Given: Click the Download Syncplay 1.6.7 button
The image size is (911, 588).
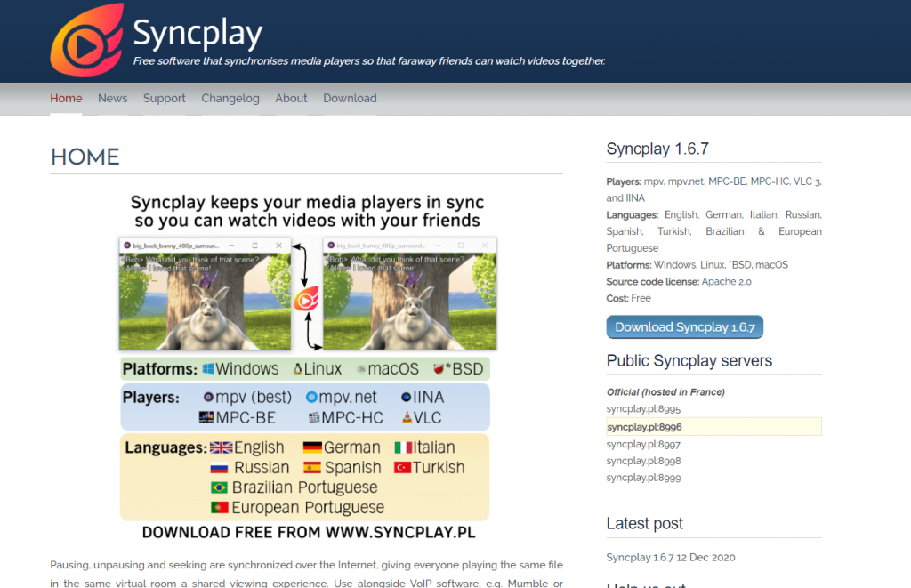Looking at the screenshot, I should (684, 327).
